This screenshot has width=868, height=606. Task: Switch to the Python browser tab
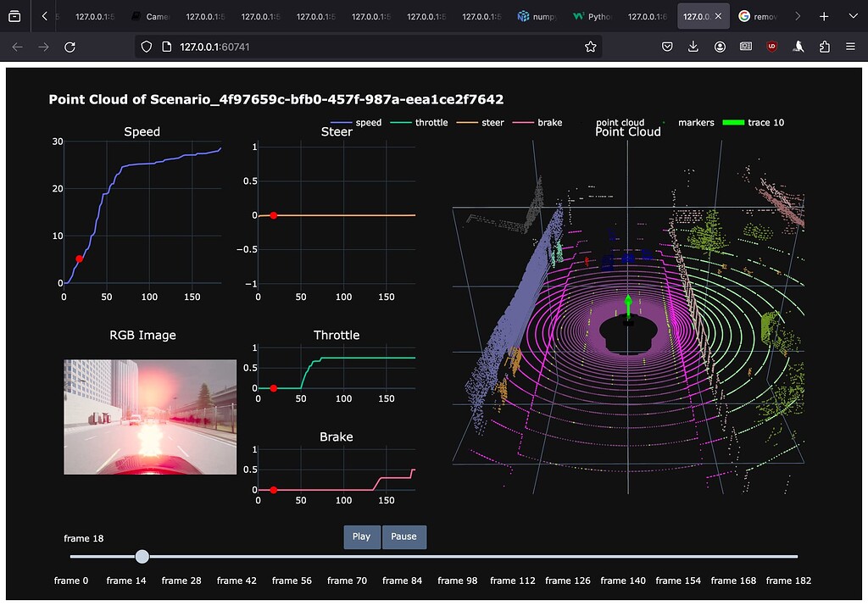591,15
